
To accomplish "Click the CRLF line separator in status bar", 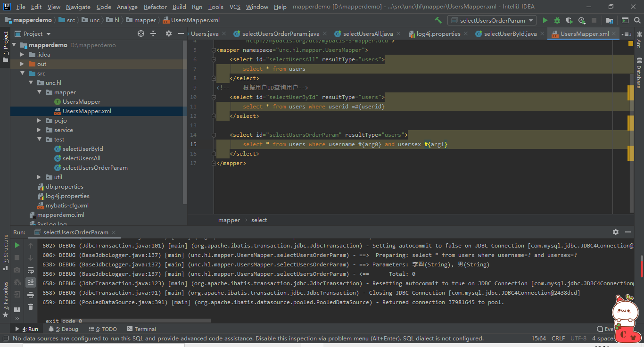I will pyautogui.click(x=558, y=339).
